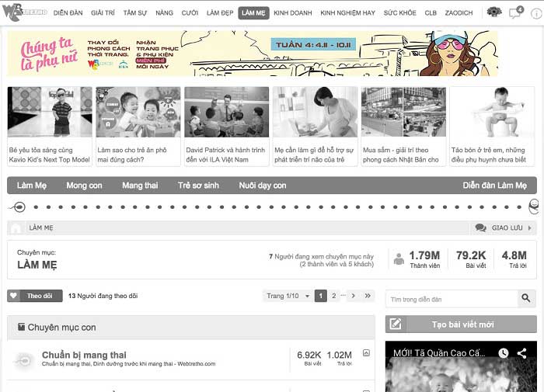Open CLB menu
The height and width of the screenshot is (392, 544).
point(431,13)
